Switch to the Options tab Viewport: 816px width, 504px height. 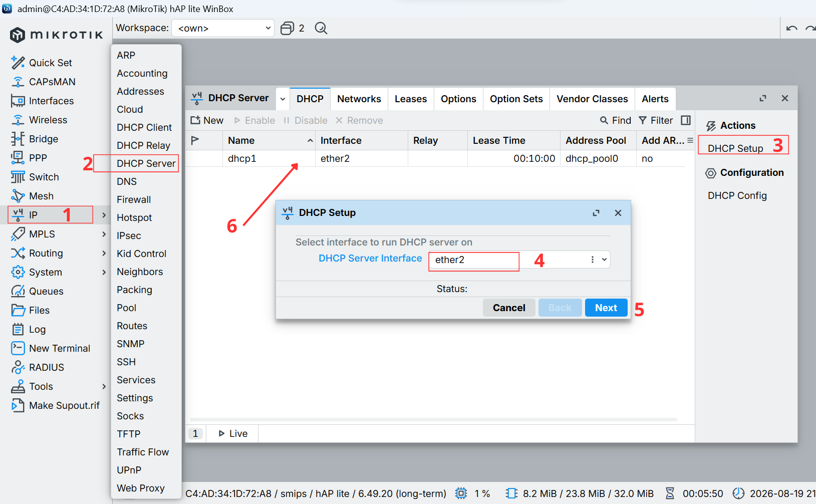pyautogui.click(x=458, y=99)
